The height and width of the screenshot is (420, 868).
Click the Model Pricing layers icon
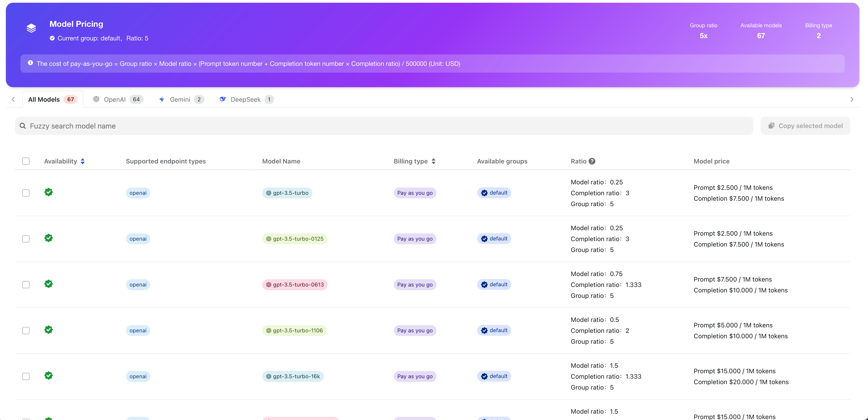click(x=31, y=28)
